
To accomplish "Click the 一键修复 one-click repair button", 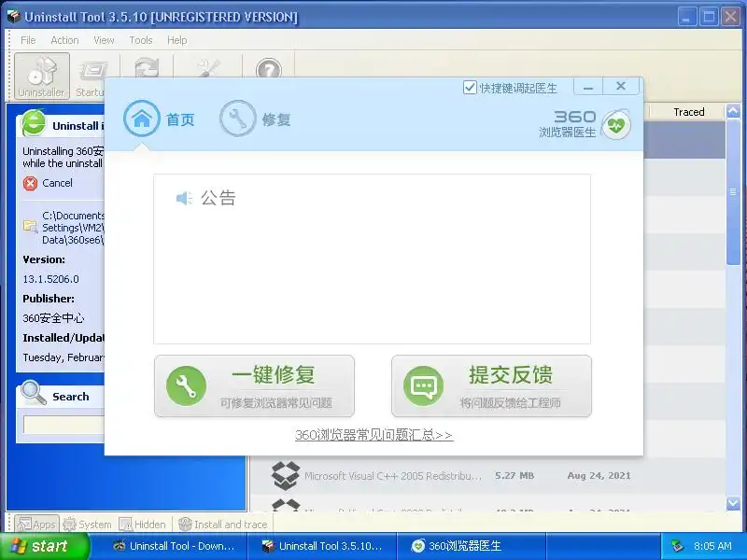I will [254, 386].
